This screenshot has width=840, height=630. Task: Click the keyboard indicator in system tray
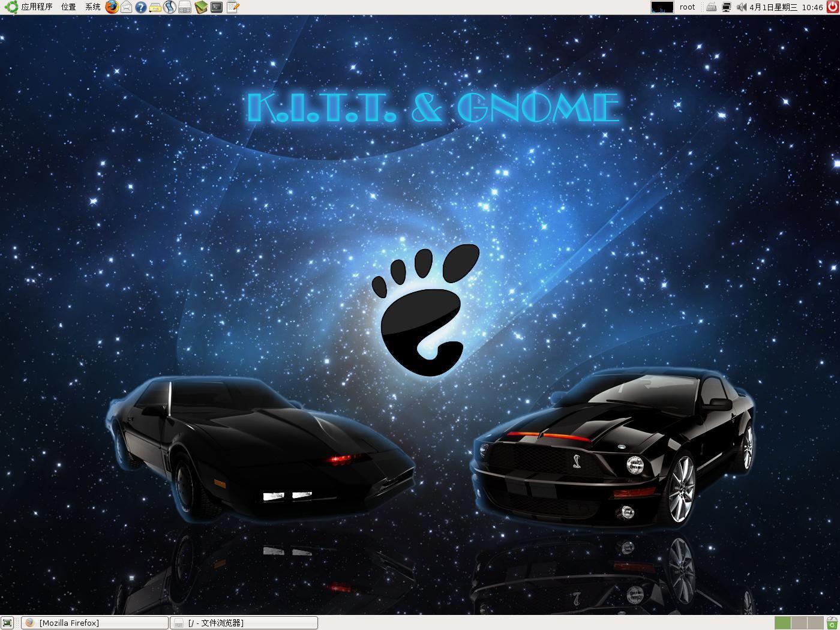711,7
